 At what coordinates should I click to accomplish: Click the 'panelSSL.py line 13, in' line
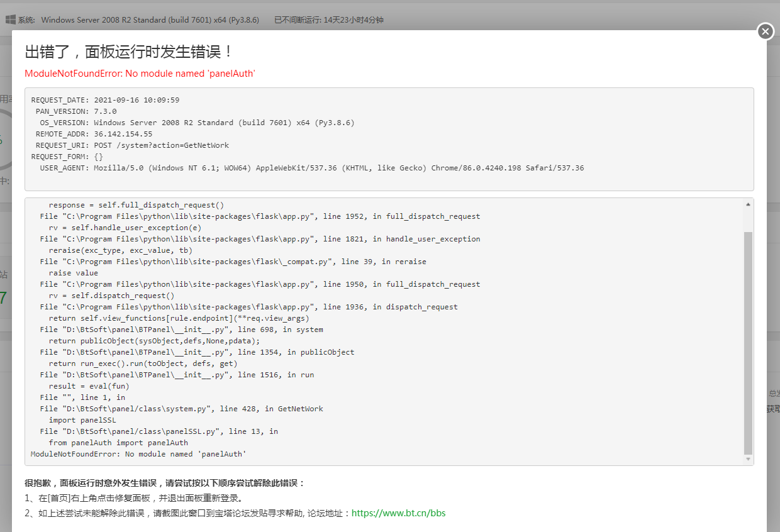click(x=159, y=431)
